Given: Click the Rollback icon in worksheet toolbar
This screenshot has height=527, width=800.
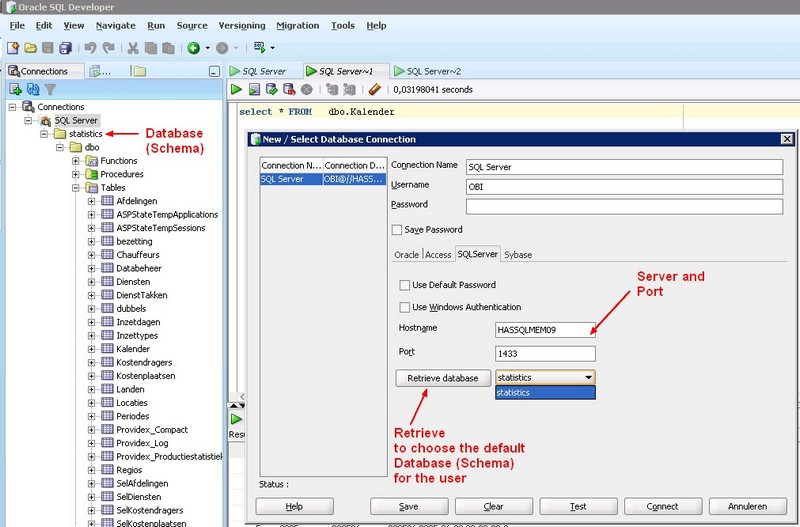Looking at the screenshot, I should click(x=289, y=89).
